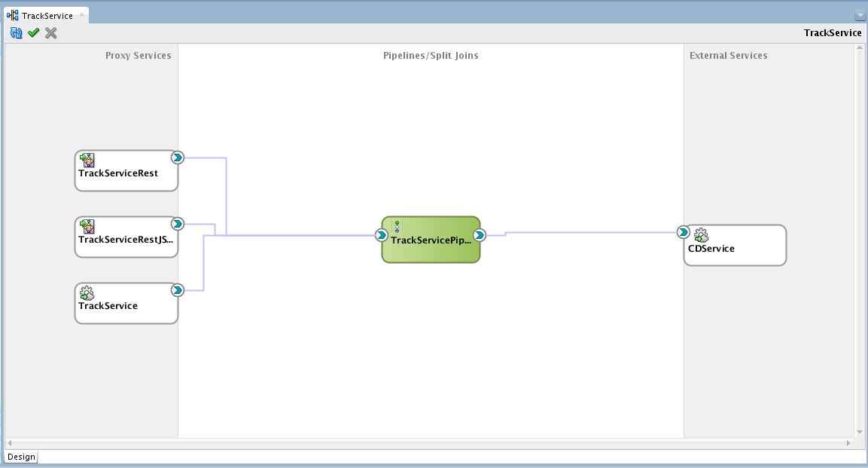This screenshot has width=868, height=468.
Task: Close the TrackService tab
Action: tap(82, 15)
